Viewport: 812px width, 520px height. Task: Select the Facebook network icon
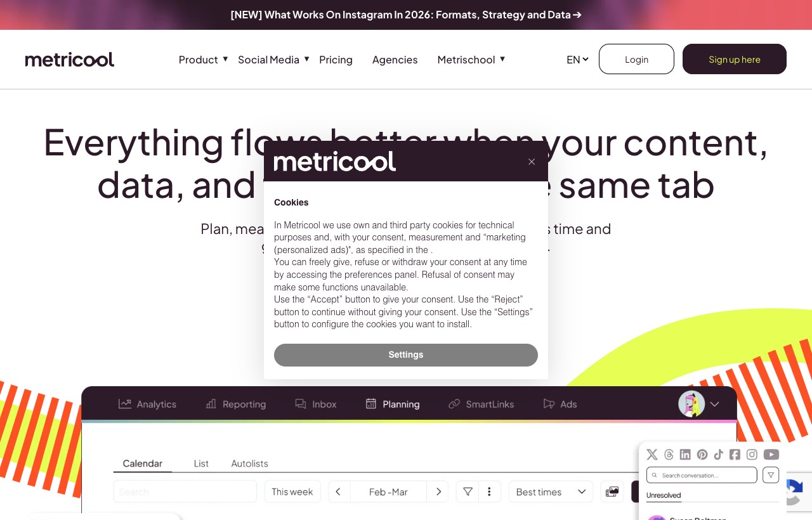pyautogui.click(x=735, y=454)
